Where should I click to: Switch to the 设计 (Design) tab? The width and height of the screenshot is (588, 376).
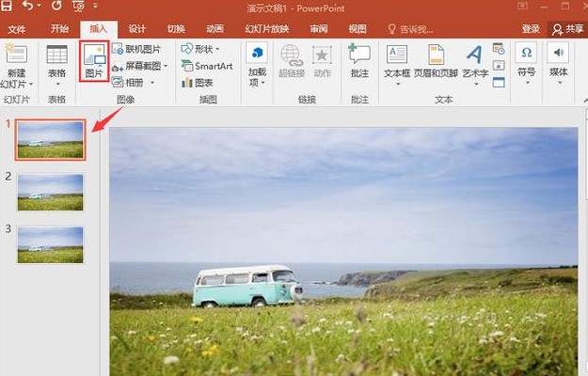[136, 29]
